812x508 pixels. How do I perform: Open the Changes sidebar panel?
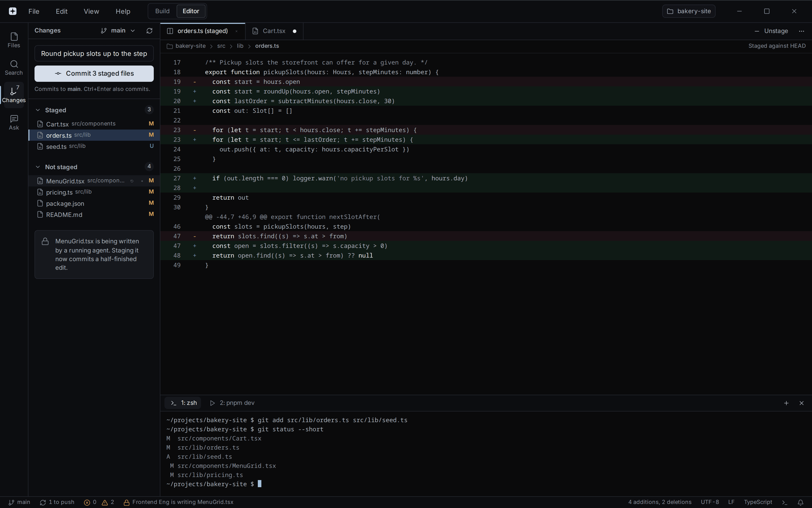[x=14, y=95]
